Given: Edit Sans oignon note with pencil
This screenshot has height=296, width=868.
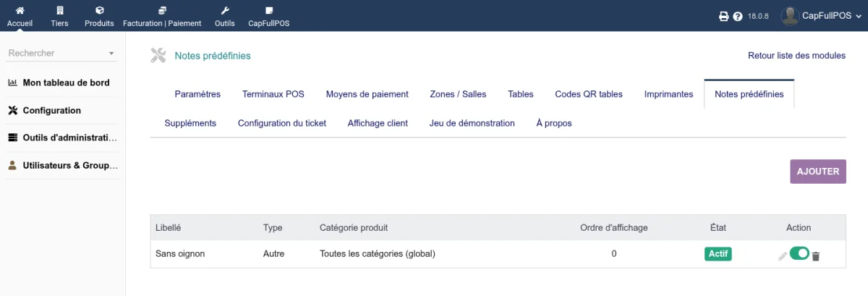Looking at the screenshot, I should point(782,256).
